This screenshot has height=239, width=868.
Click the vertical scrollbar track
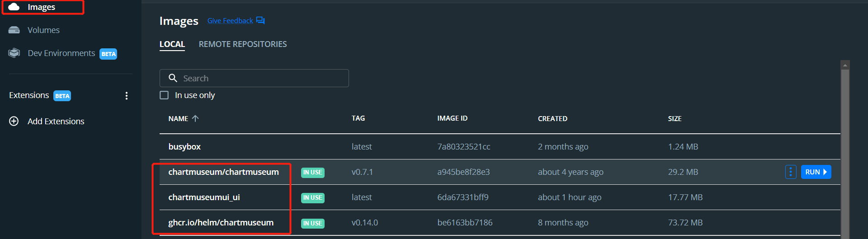coord(845,154)
